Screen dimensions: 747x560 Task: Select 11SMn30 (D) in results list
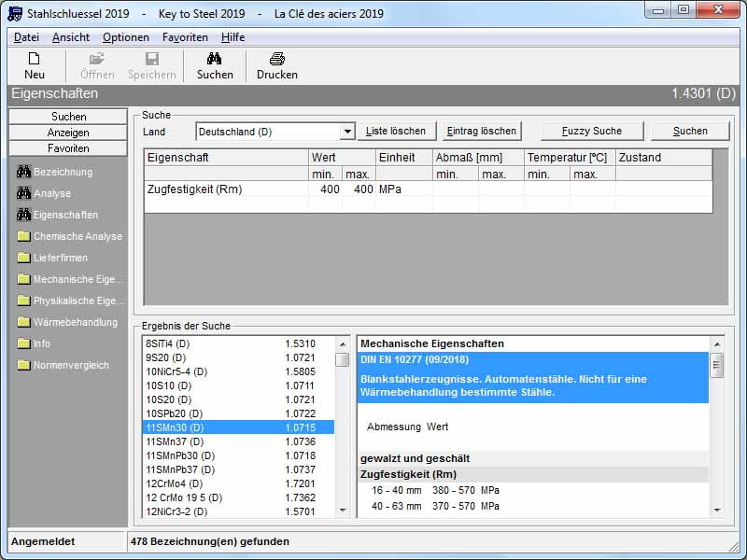click(x=238, y=427)
